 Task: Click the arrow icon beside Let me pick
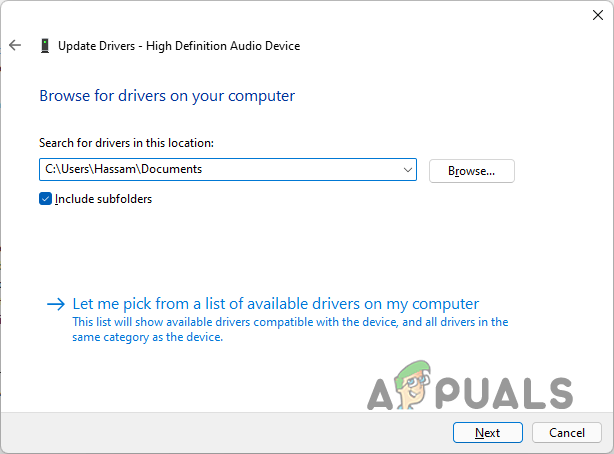[57, 304]
